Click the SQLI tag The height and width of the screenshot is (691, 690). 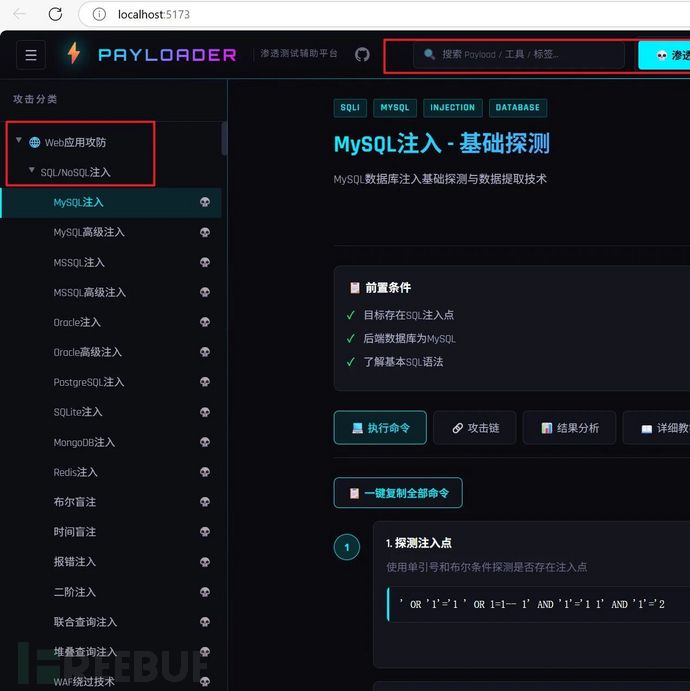[x=350, y=108]
